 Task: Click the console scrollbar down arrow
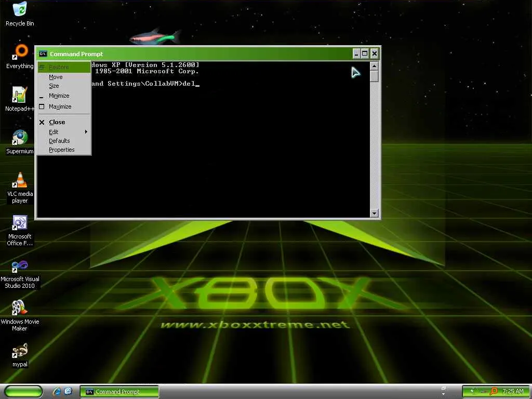[x=374, y=213]
